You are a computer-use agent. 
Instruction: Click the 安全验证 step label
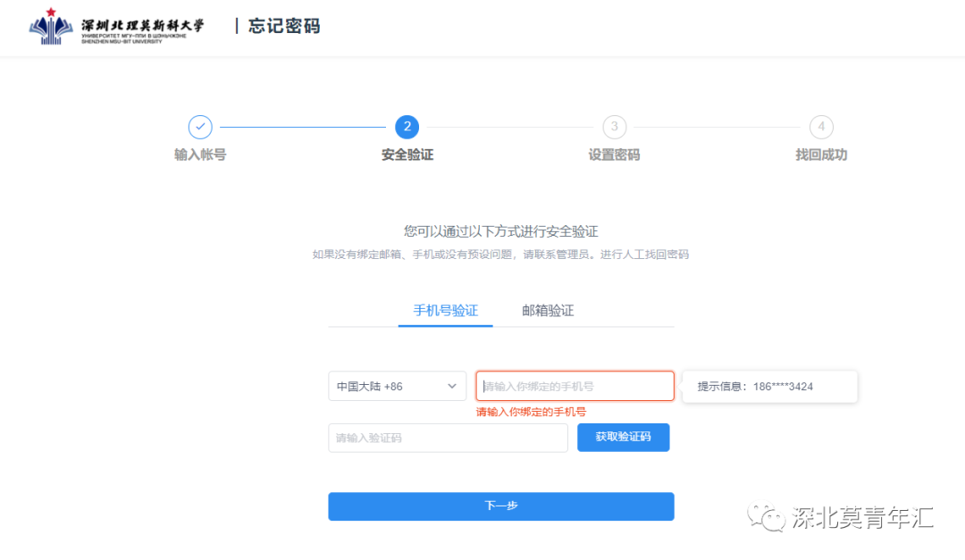coord(407,155)
